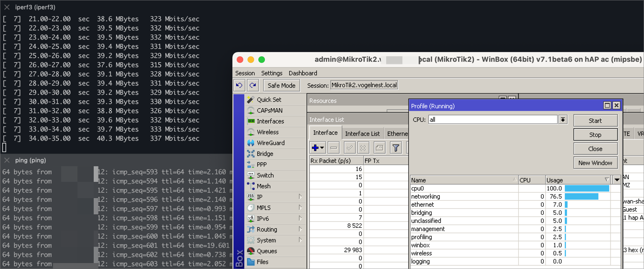Open PPP icon in sidebar

click(251, 165)
